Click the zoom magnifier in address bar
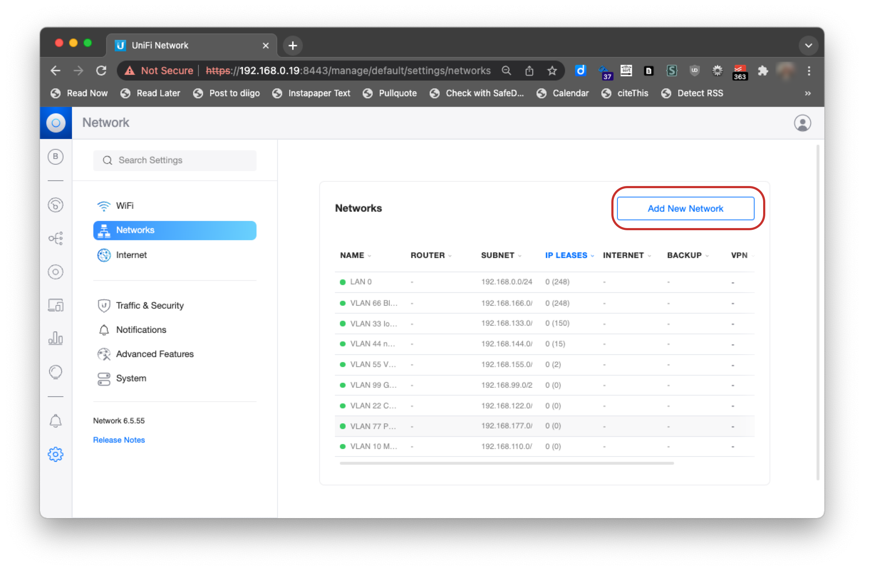 (507, 71)
